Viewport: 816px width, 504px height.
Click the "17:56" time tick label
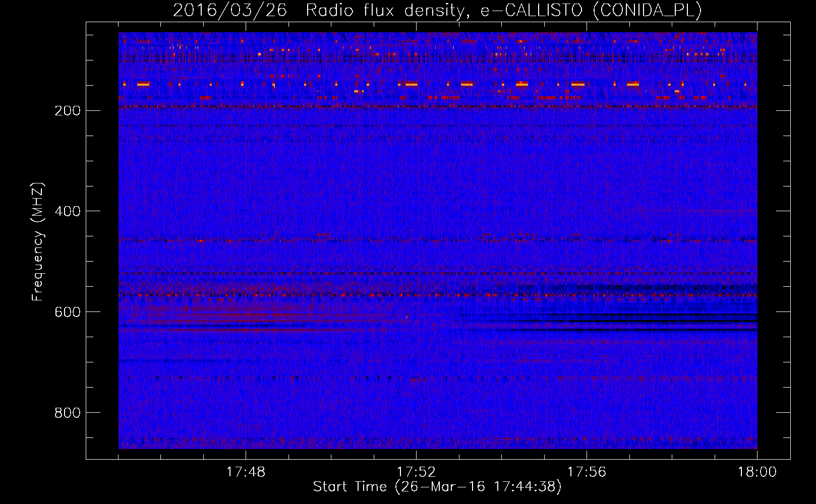point(587,472)
